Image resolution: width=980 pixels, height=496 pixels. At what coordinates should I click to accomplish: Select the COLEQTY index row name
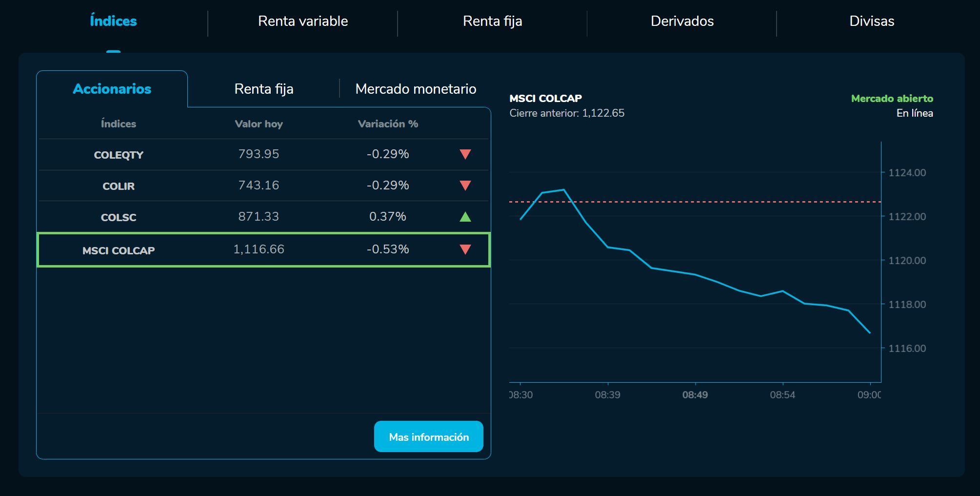(119, 155)
